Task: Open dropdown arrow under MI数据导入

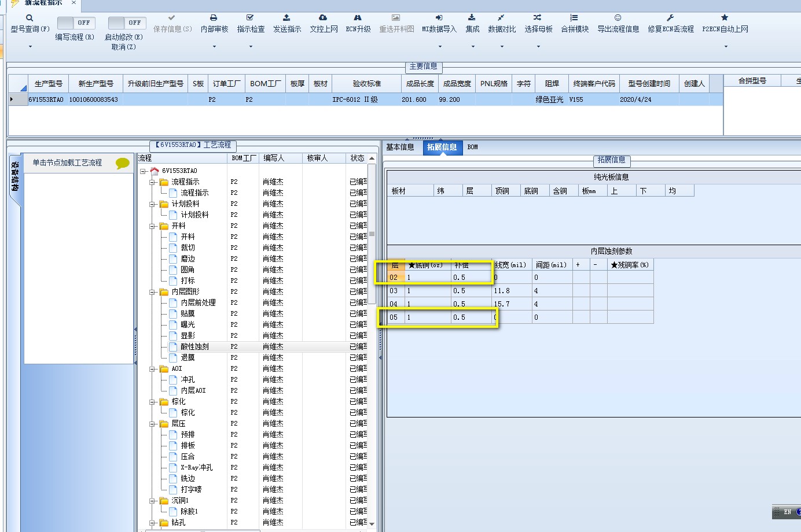Action: pos(439,46)
